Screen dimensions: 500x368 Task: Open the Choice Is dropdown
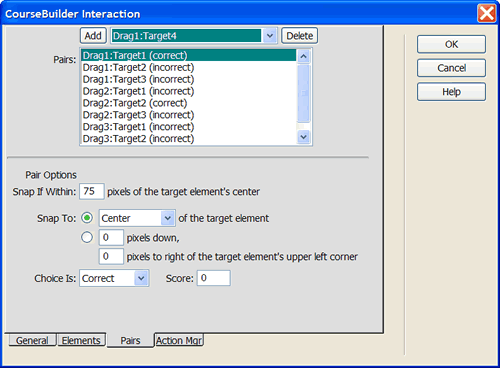(114, 278)
